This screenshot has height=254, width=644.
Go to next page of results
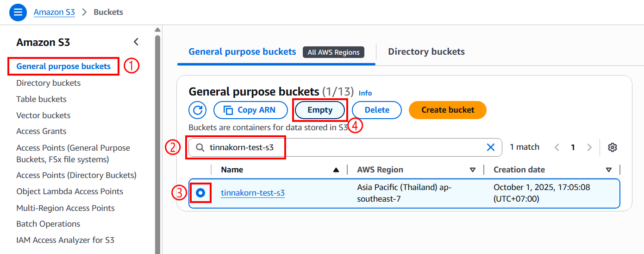pyautogui.click(x=589, y=147)
